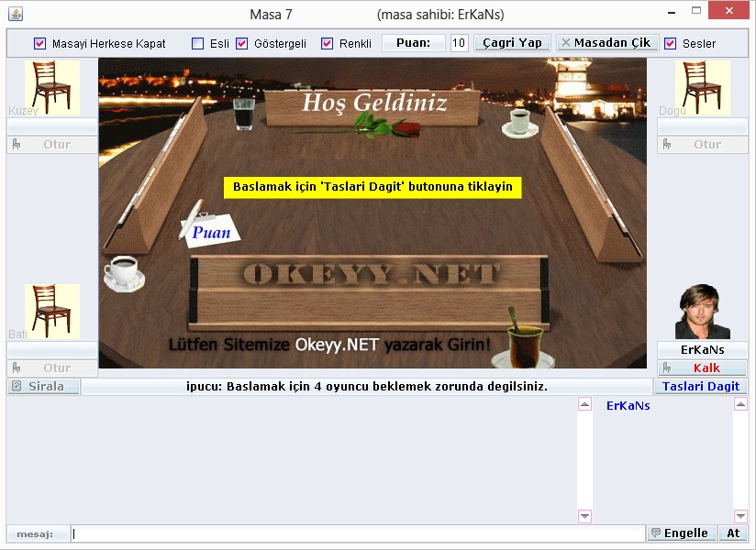Click Otur button under Kuzey seat
This screenshot has height=550, width=756.
tap(52, 145)
